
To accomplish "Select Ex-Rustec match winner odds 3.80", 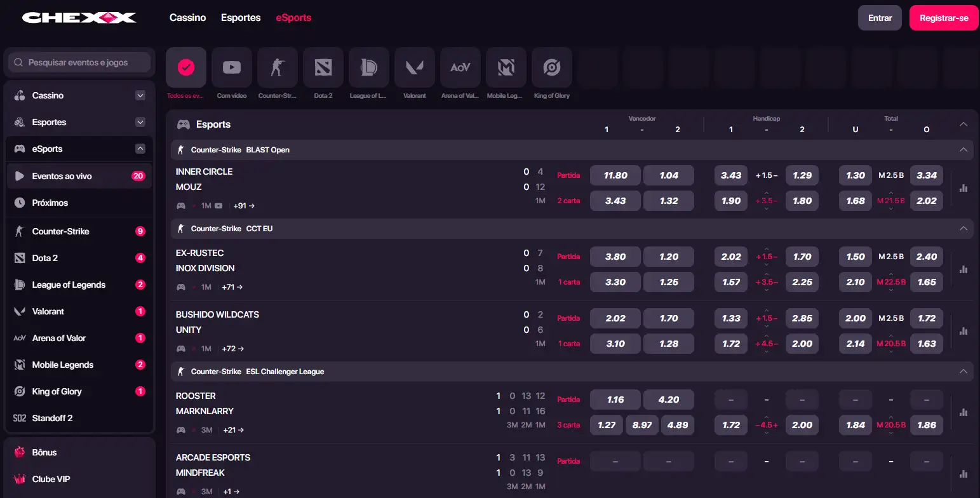I will (615, 257).
